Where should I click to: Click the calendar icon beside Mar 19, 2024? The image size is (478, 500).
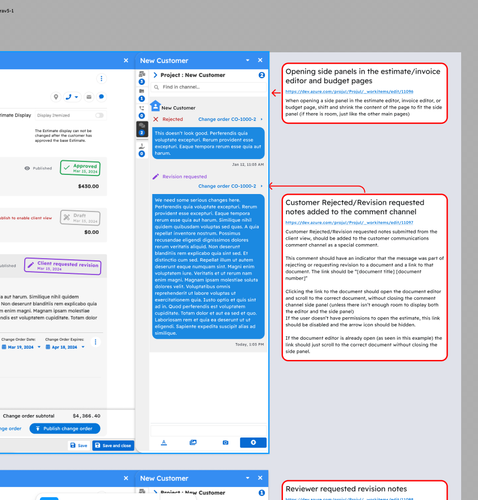(x=4, y=347)
